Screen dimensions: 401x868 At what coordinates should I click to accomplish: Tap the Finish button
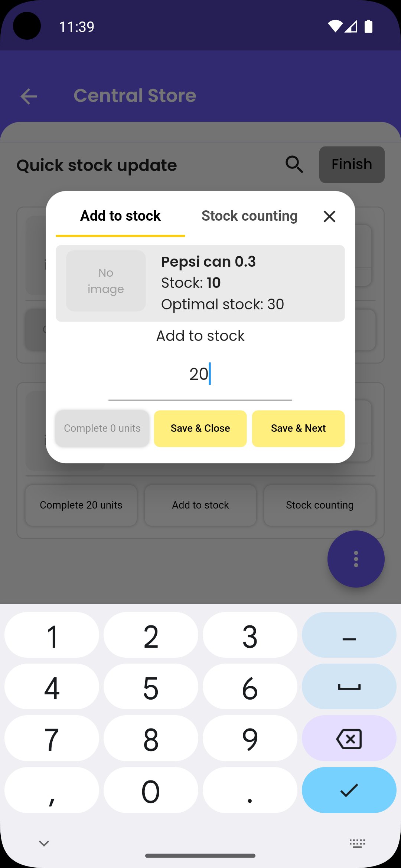pos(352,164)
